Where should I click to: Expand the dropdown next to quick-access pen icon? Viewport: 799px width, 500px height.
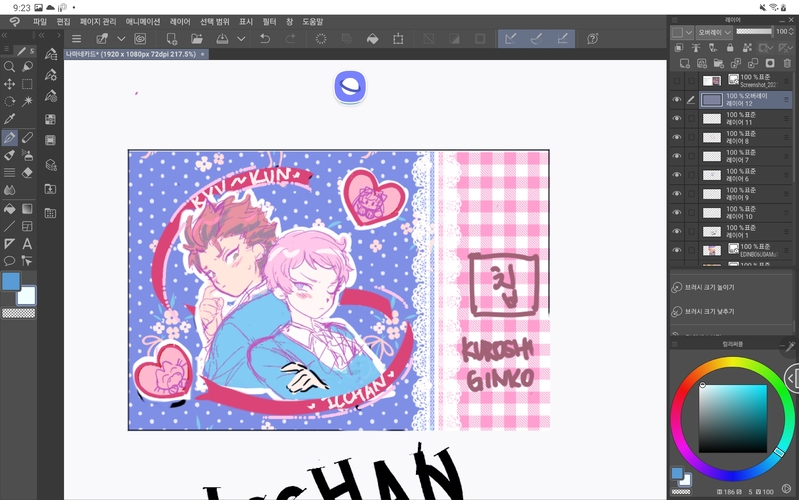121,39
